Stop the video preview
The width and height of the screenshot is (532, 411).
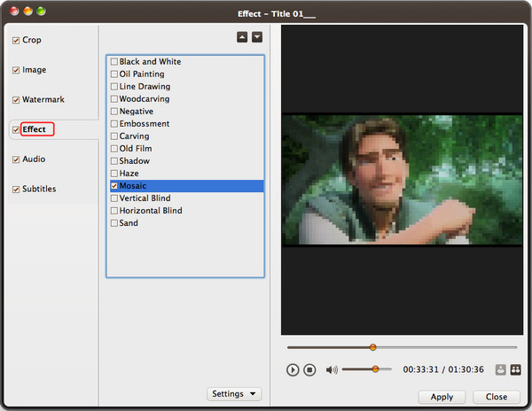(309, 369)
